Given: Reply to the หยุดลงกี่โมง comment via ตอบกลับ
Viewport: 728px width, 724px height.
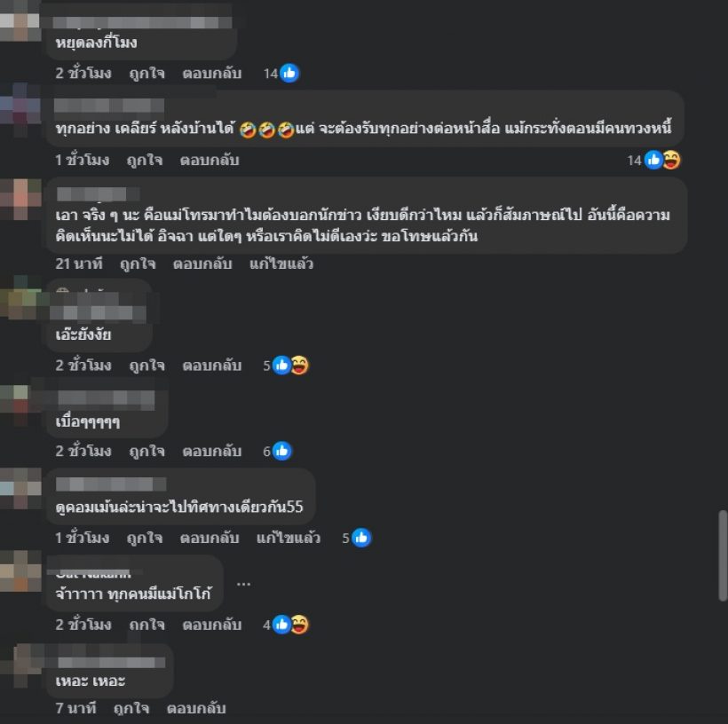Looking at the screenshot, I should (x=211, y=74).
